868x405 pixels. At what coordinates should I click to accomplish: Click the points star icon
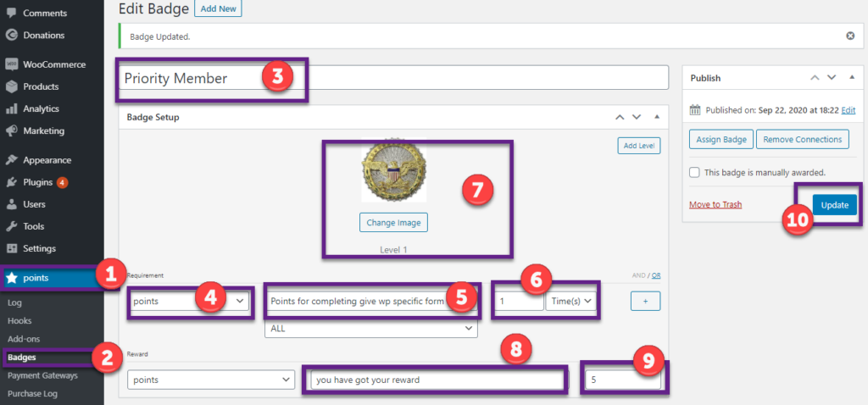click(x=12, y=277)
